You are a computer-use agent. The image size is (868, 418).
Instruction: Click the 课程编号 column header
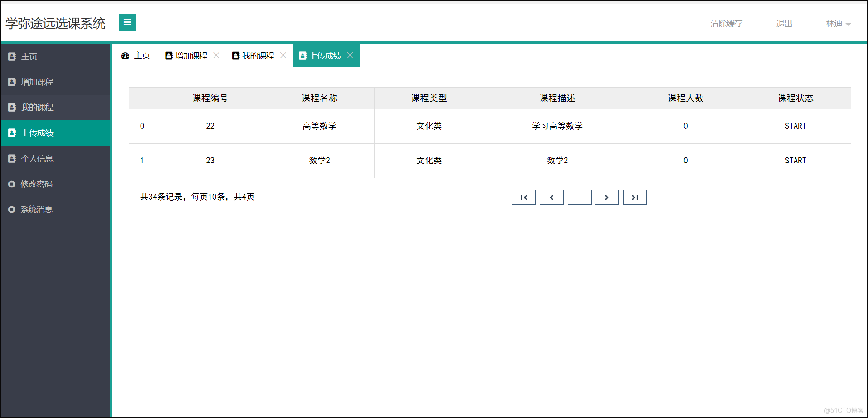tap(210, 98)
